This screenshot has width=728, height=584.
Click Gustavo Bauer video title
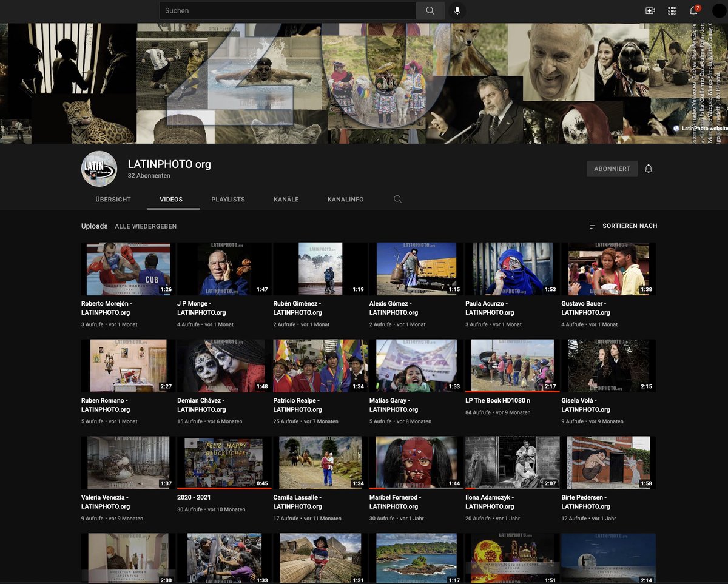[x=586, y=308]
